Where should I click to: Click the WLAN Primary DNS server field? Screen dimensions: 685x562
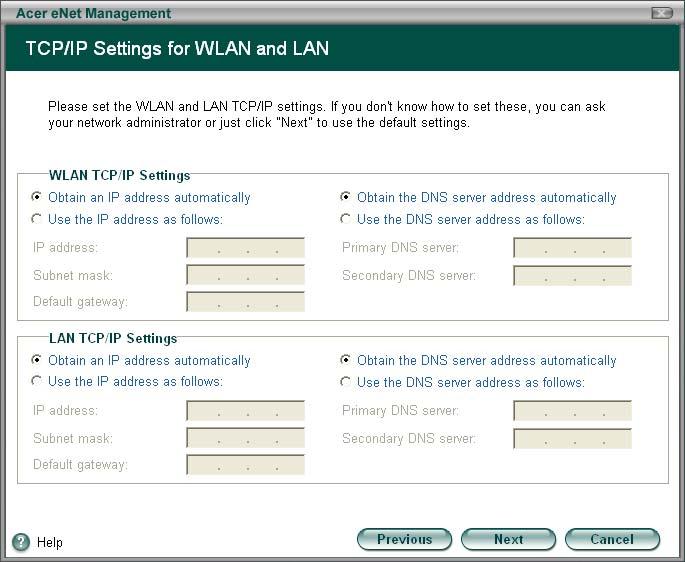coord(572,248)
